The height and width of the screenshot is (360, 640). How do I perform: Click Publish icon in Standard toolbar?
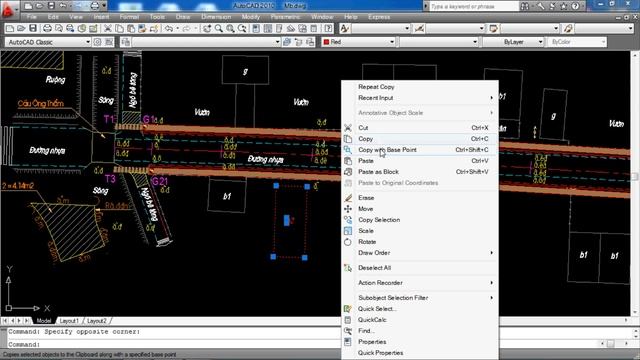(70, 28)
